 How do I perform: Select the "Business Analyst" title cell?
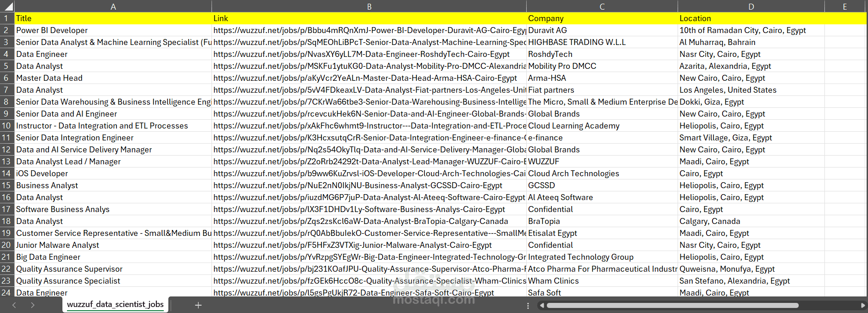(113, 185)
